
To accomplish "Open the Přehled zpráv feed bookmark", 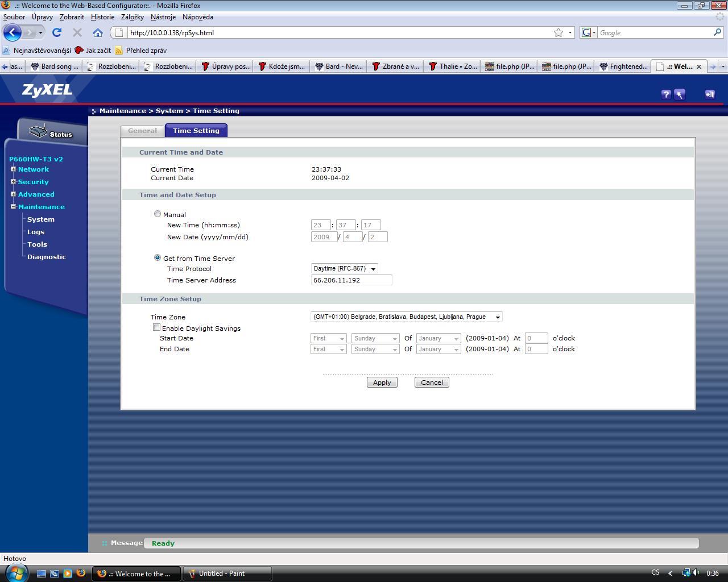I will coord(141,50).
